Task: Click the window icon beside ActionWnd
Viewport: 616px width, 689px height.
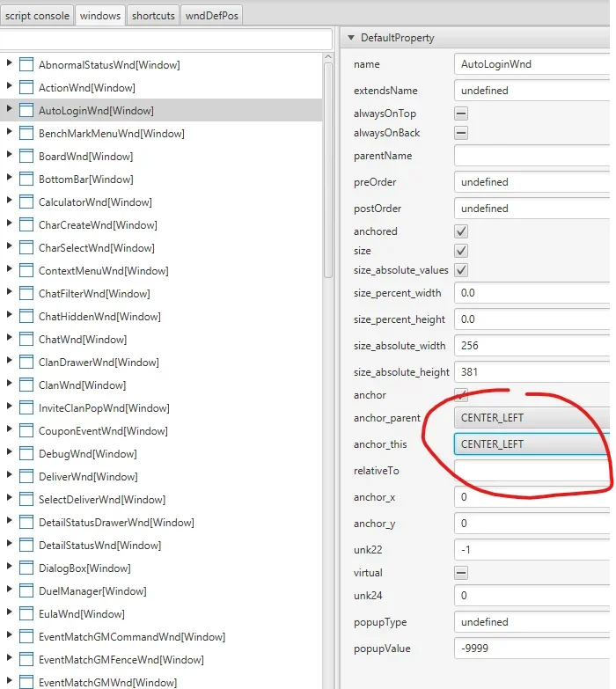Action: (26, 87)
